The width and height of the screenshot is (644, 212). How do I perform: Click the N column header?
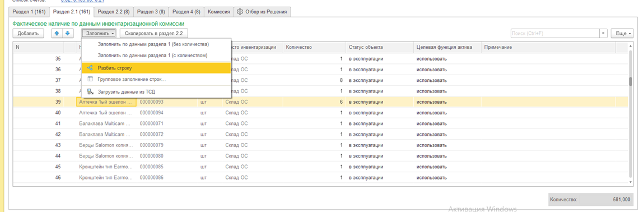[38, 47]
